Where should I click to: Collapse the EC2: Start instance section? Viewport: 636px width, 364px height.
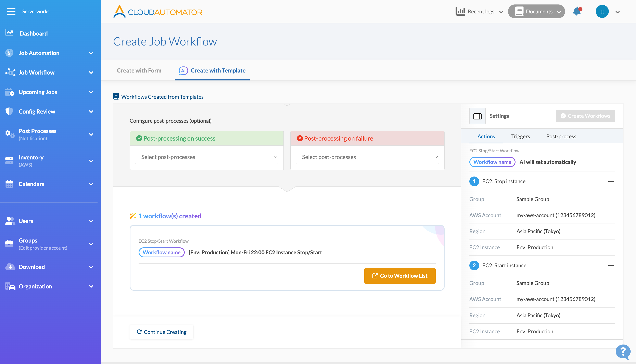(611, 265)
